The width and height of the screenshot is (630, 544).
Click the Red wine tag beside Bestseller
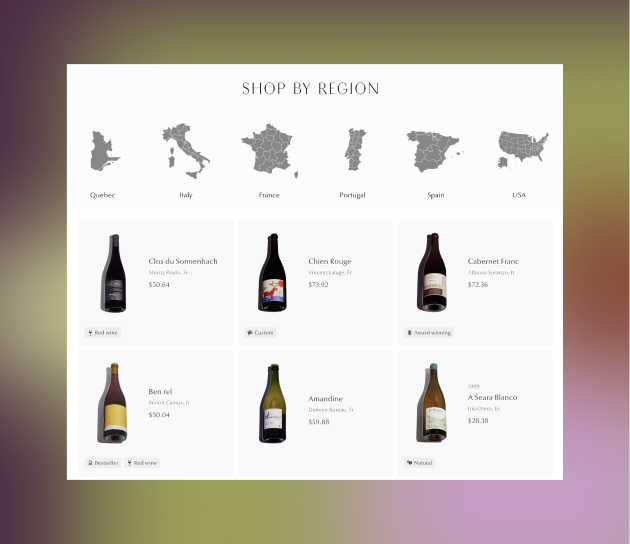tap(142, 463)
